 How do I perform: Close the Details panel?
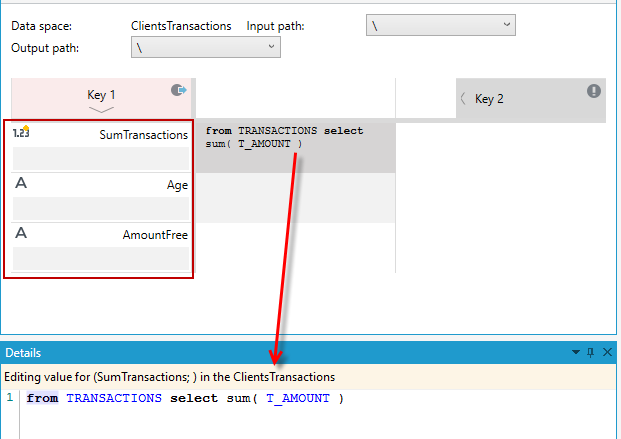point(607,352)
